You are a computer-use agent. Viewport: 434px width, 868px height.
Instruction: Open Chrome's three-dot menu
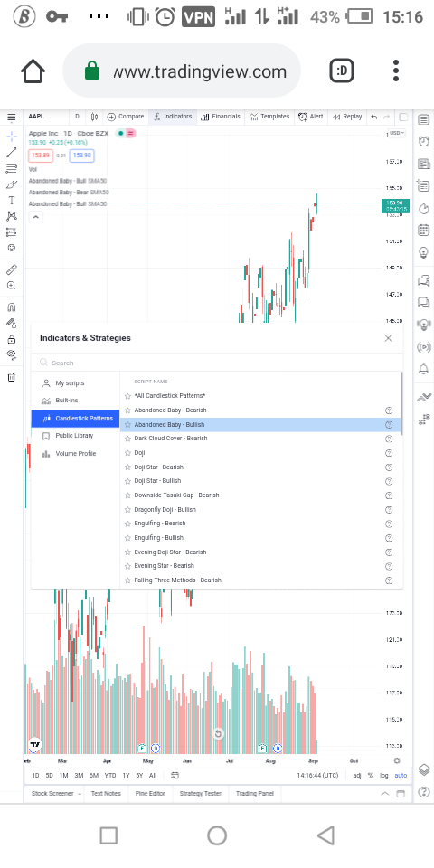[396, 71]
